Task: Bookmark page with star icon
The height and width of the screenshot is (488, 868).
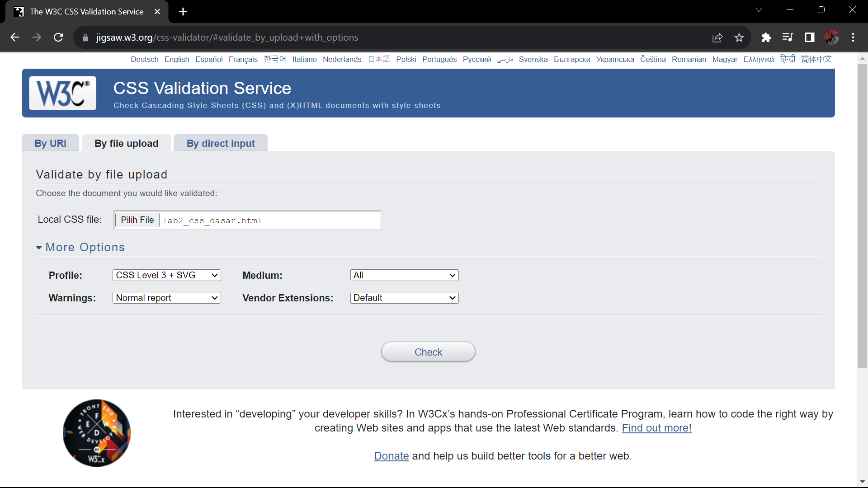Action: point(739,38)
